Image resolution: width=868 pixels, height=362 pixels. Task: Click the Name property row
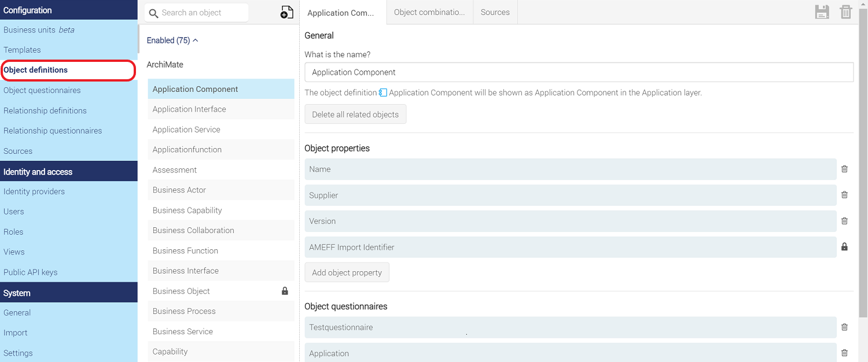(571, 169)
